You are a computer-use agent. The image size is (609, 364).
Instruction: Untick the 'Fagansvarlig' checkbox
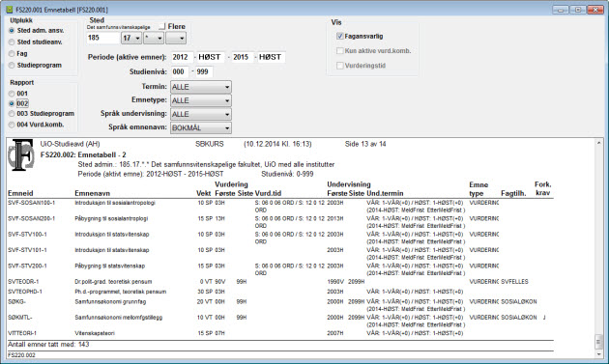pyautogui.click(x=340, y=36)
